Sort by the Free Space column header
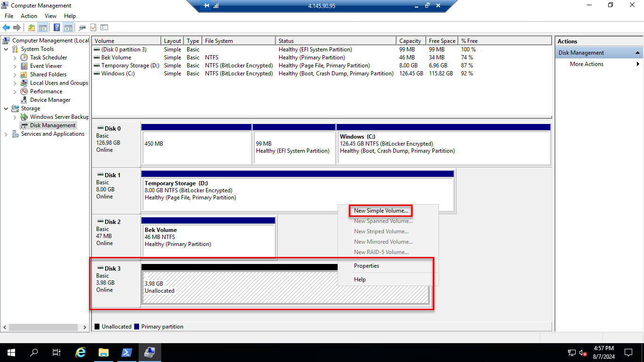The height and width of the screenshot is (362, 644). tap(442, 41)
